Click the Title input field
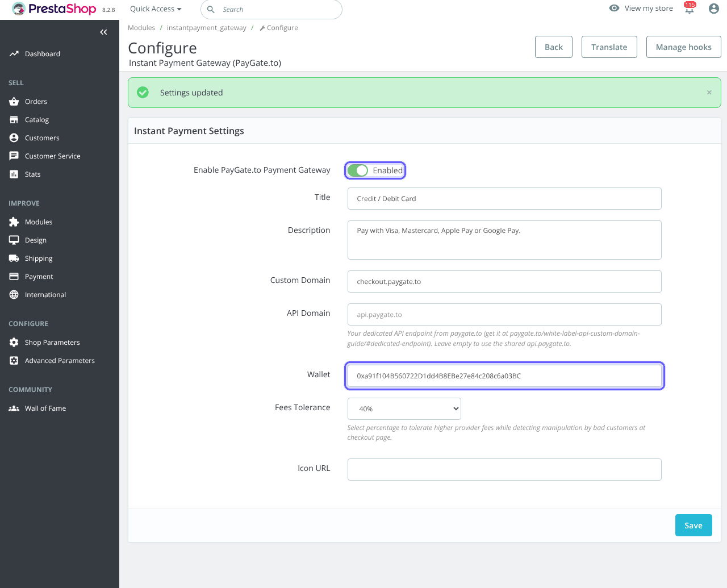This screenshot has height=588, width=727. pos(504,199)
